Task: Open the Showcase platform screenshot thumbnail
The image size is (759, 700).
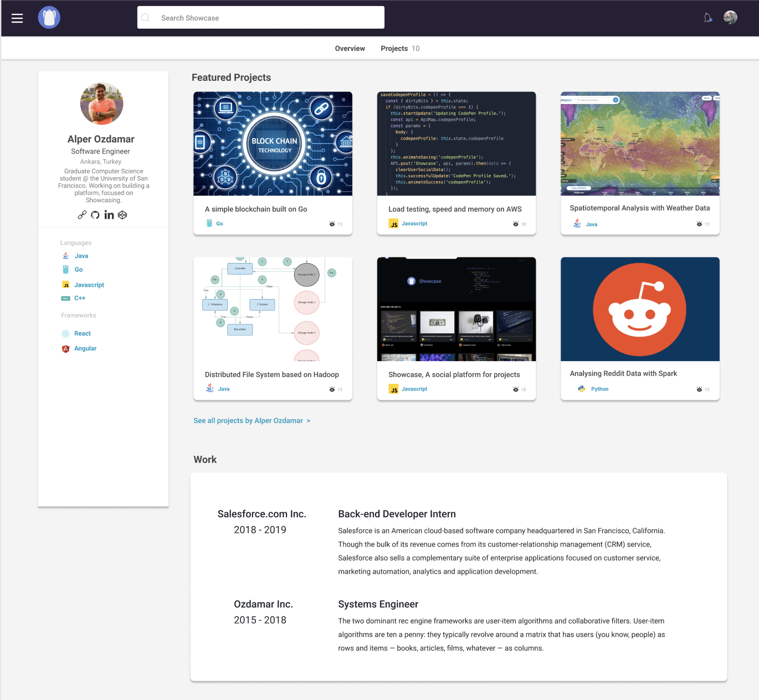Action: (457, 309)
